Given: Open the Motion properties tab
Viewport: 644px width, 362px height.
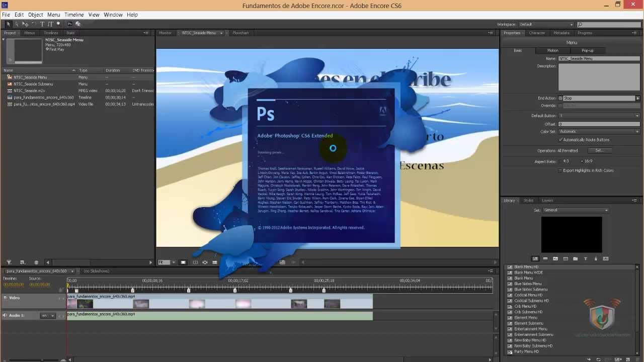Looking at the screenshot, I should click(x=552, y=50).
